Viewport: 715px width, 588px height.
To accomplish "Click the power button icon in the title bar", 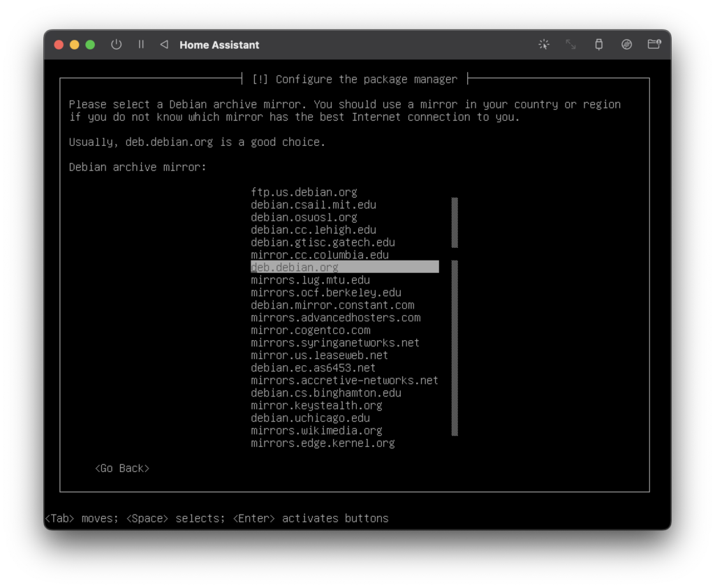I will pos(117,45).
